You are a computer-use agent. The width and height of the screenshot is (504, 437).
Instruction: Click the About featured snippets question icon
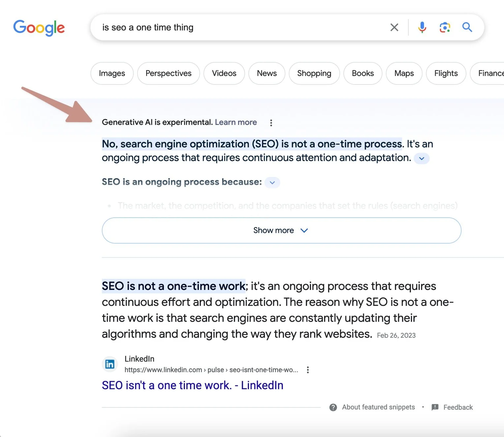click(x=333, y=407)
